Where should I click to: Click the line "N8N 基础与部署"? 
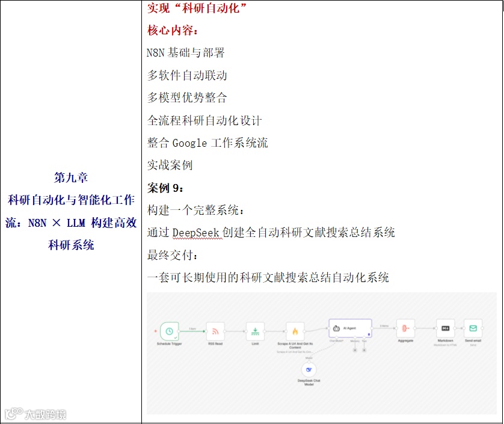coord(185,52)
